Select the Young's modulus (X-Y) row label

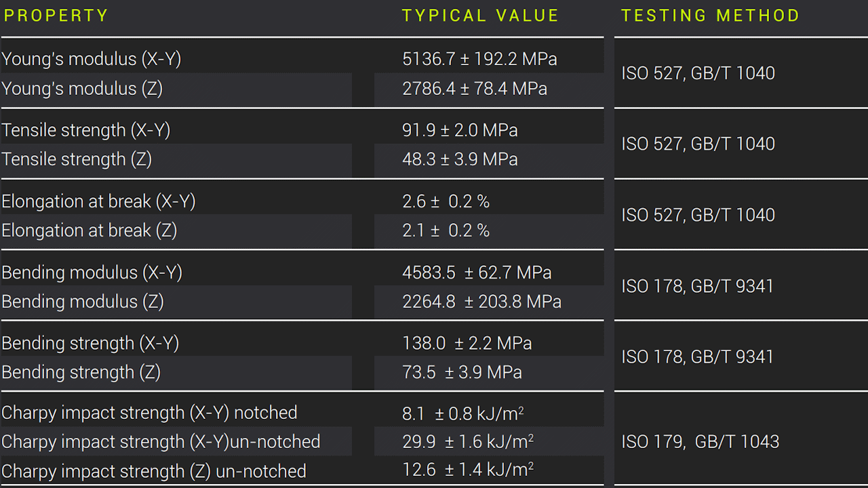pos(92,60)
